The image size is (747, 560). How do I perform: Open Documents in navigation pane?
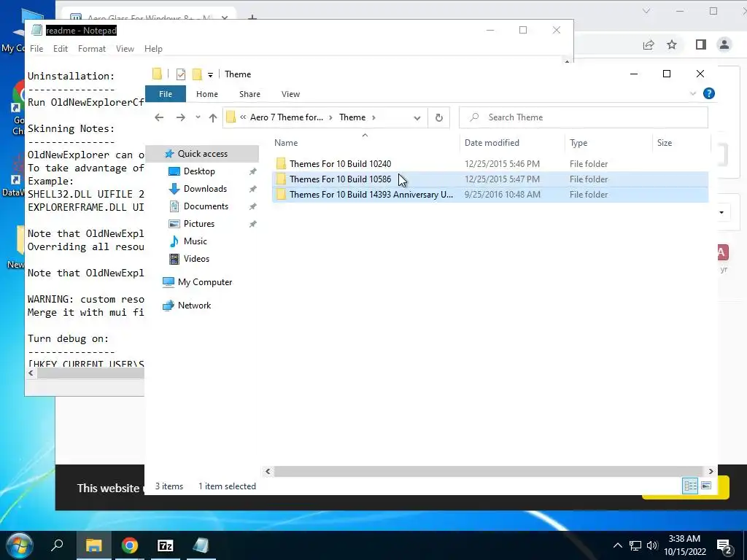pos(206,206)
